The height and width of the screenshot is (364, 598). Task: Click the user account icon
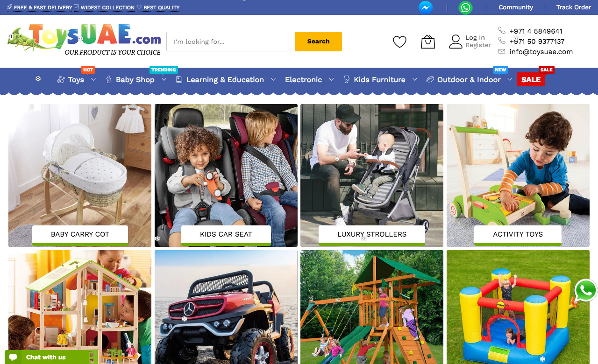[x=456, y=42]
